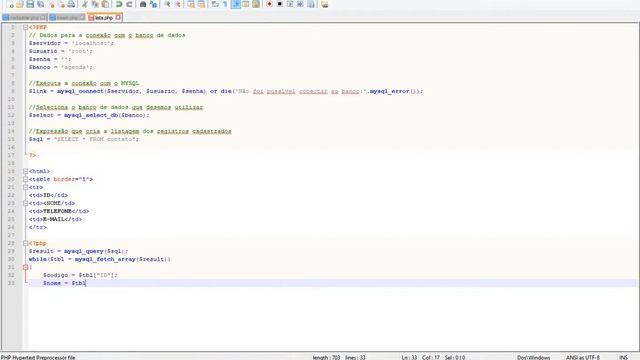This screenshot has height=360, width=640.
Task: Cut selection with scissors icon
Action: [84, 4]
